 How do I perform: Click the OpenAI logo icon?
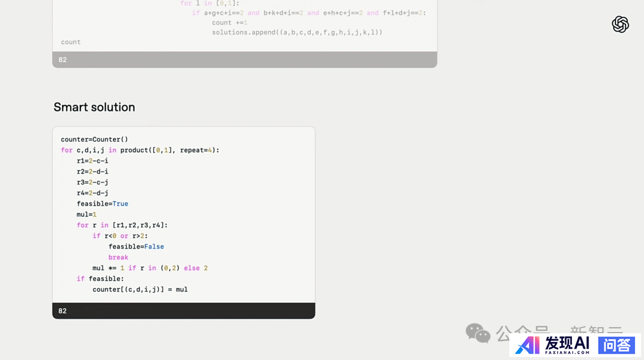coord(620,24)
